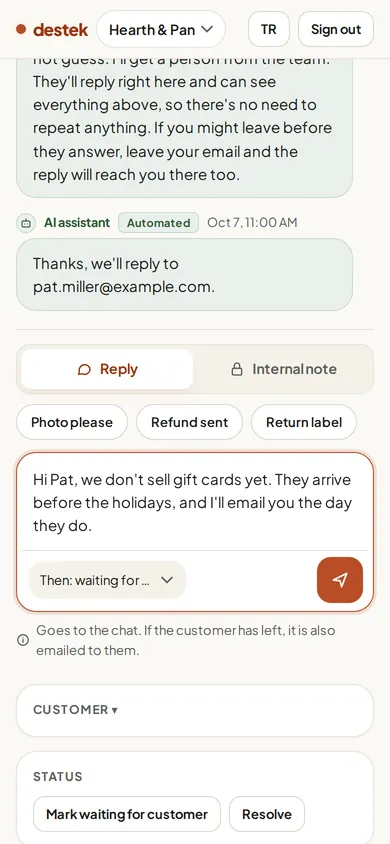390x844 pixels.
Task: Switch to the Internal note tab
Action: [x=283, y=369]
